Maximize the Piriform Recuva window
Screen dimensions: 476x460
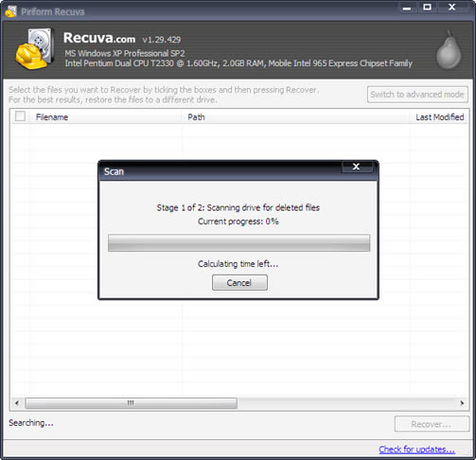coord(428,8)
